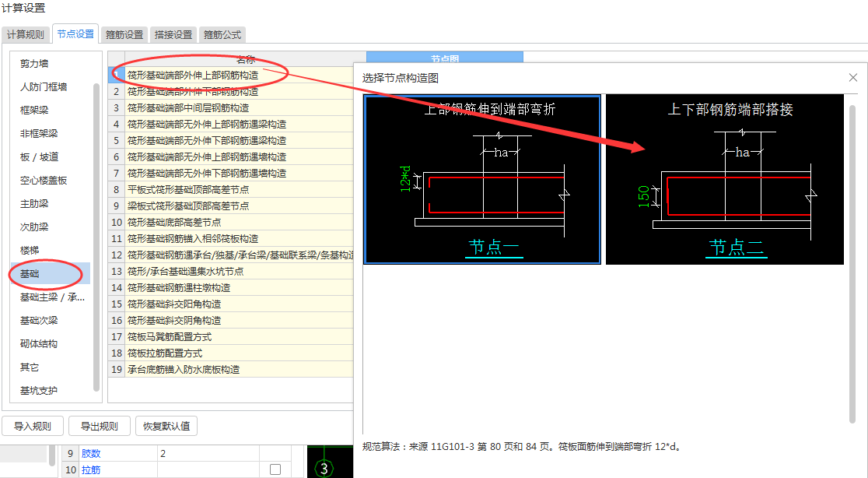This screenshot has width=868, height=478.
Task: Switch to the 计算规则 tab
Action: (x=26, y=34)
